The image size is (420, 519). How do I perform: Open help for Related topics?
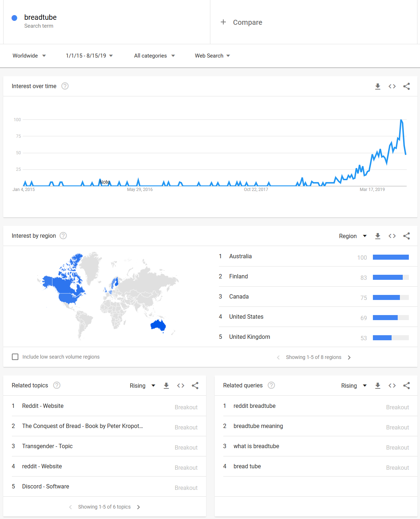pyautogui.click(x=57, y=385)
